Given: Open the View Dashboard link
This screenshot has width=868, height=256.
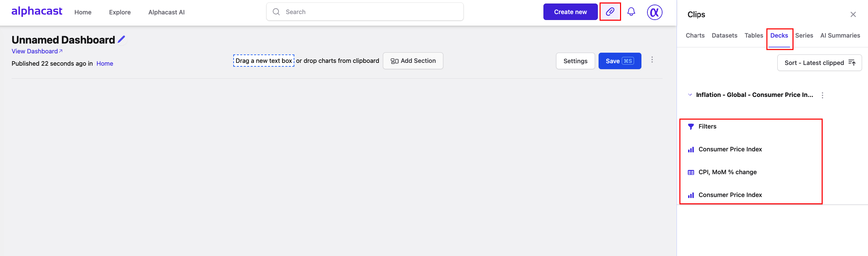Looking at the screenshot, I should [x=37, y=51].
